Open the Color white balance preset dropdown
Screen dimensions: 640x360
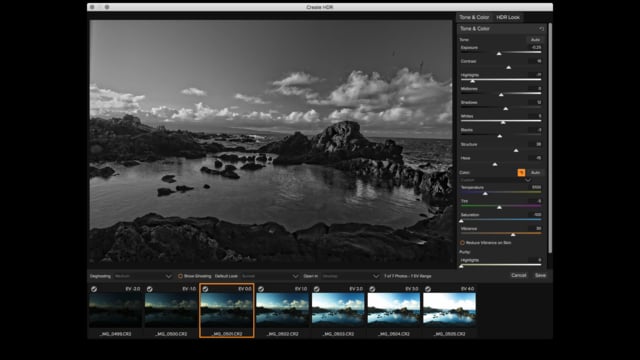(x=496, y=180)
